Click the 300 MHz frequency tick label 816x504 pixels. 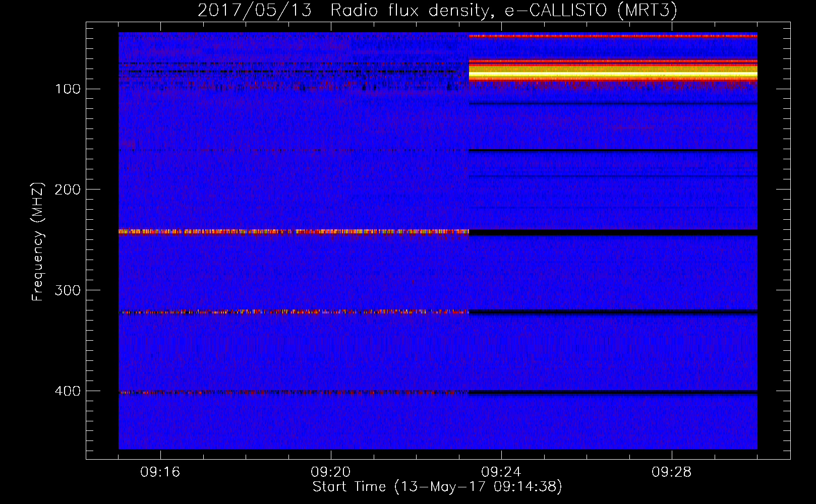coord(68,290)
